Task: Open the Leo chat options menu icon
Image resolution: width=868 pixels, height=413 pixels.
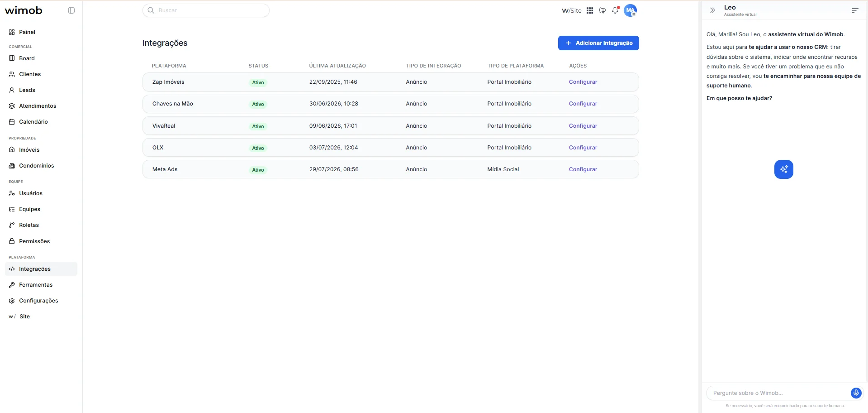Action: coord(854,10)
